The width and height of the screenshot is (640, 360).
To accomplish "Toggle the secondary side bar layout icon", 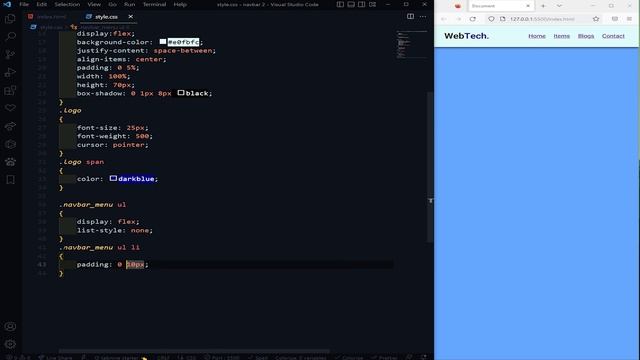I will click(x=362, y=4).
